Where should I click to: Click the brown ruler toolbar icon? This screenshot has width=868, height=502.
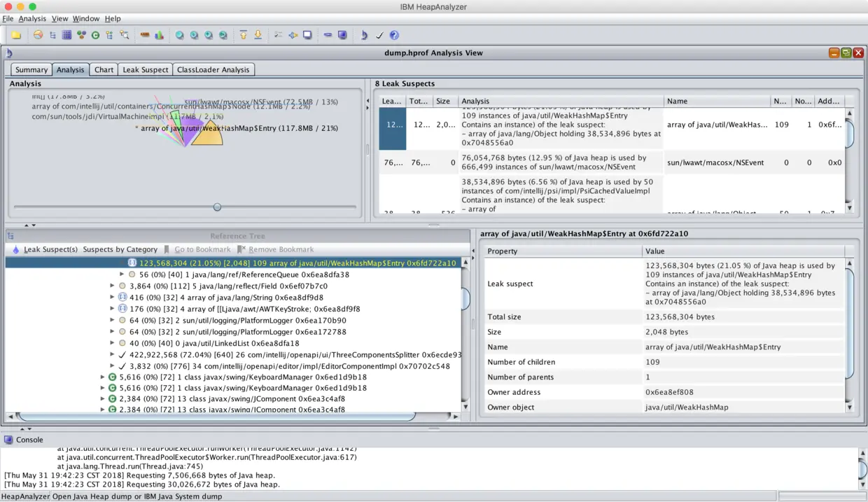(x=145, y=35)
